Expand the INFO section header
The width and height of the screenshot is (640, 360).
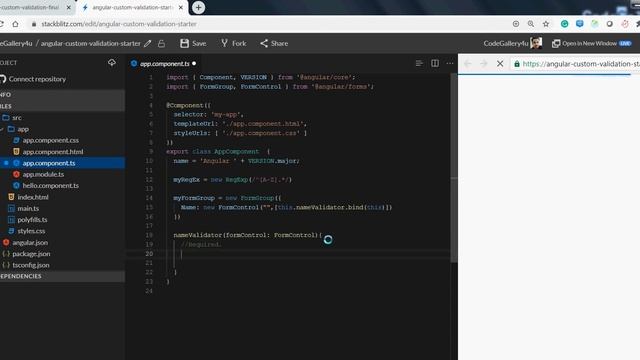click(62, 95)
